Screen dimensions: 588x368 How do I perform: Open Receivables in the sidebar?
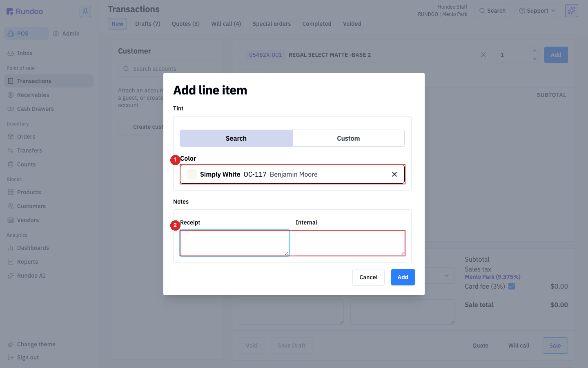49,95
